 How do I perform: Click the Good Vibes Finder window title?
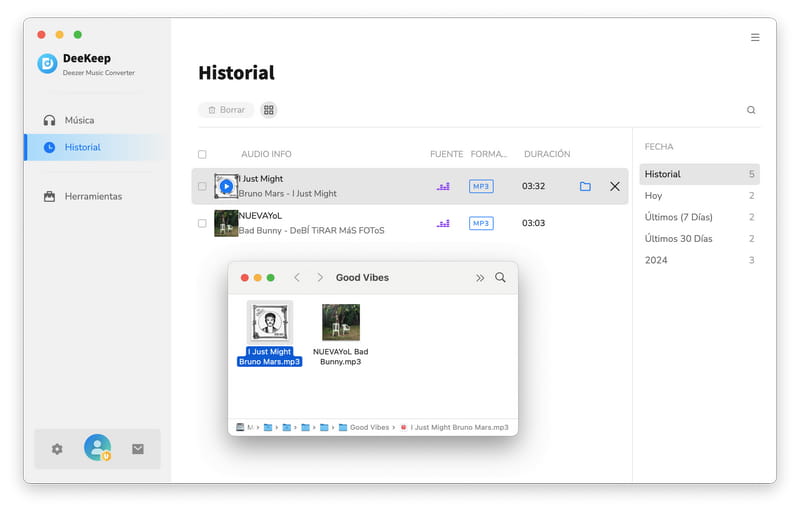pos(362,277)
